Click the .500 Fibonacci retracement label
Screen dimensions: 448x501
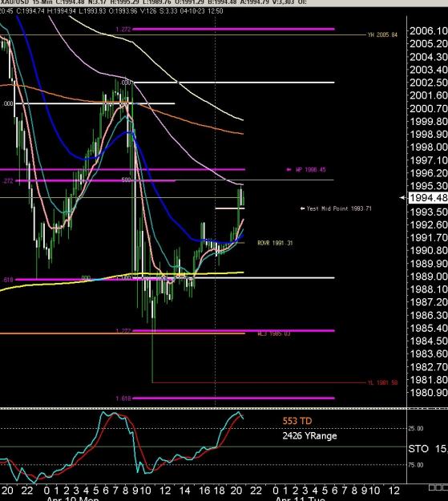pyautogui.click(x=126, y=180)
